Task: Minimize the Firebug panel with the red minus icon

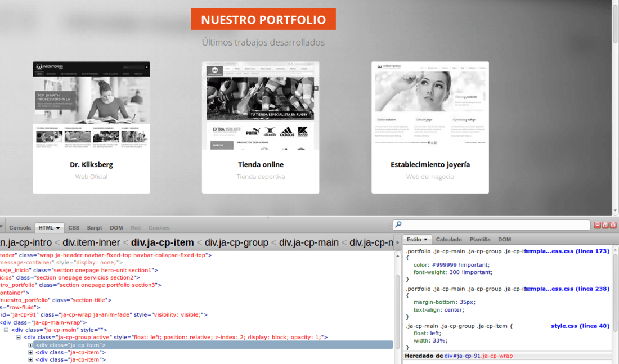Action: [597, 225]
